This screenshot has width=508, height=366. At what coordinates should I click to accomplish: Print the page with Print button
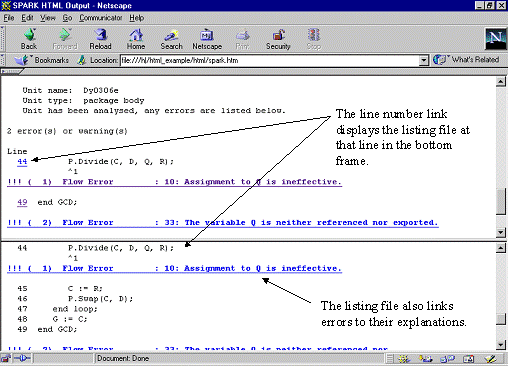click(242, 39)
